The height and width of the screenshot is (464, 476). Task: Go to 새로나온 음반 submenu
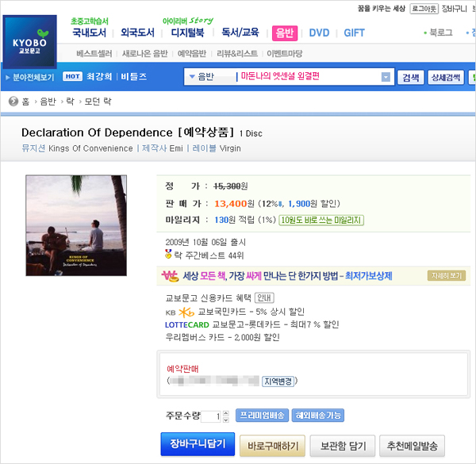click(145, 54)
